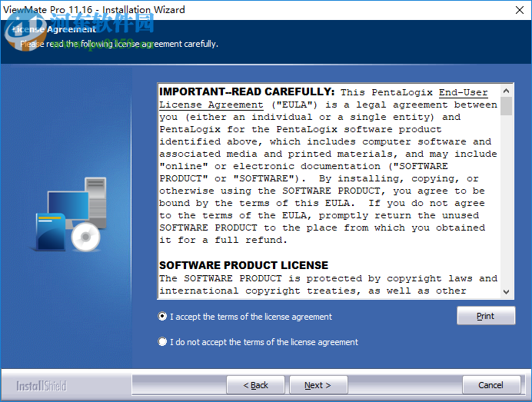Image resolution: width=532 pixels, height=402 pixels.
Task: Click the 'Please read the following license agreement' text
Action: coord(119,44)
